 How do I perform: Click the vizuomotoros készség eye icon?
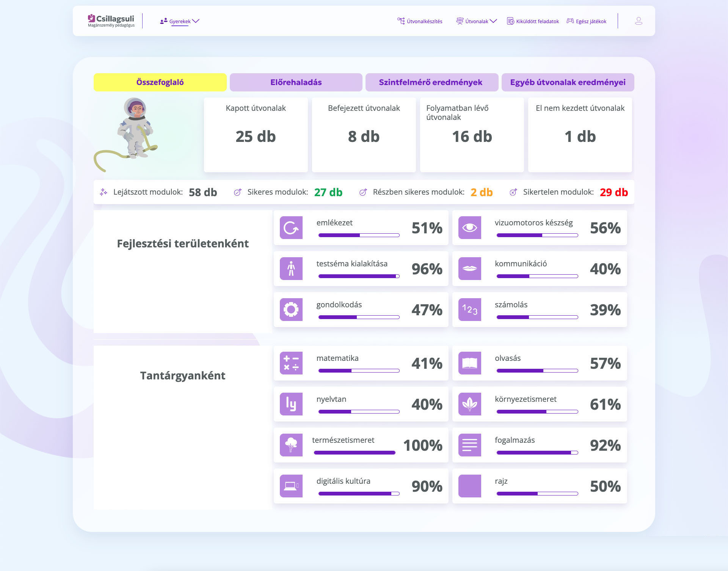pyautogui.click(x=469, y=228)
